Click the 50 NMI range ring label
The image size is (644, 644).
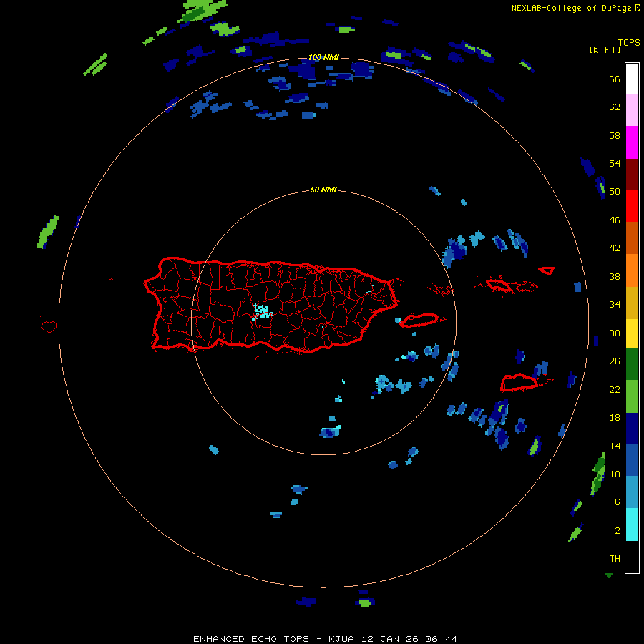pos(323,190)
